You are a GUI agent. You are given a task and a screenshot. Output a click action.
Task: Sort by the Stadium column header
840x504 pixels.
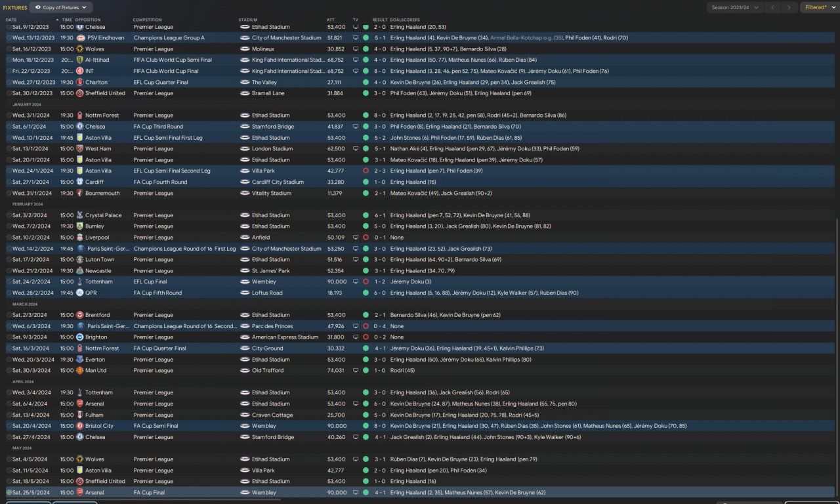(248, 20)
